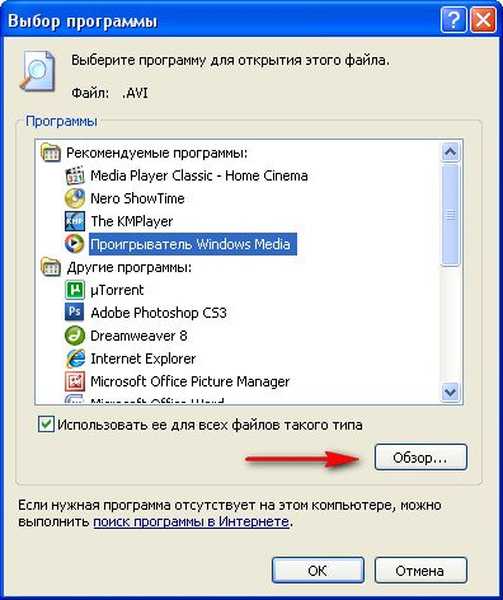Click the scroll-down arrow of programs list
Screen dimensions: 503x600
(450, 392)
